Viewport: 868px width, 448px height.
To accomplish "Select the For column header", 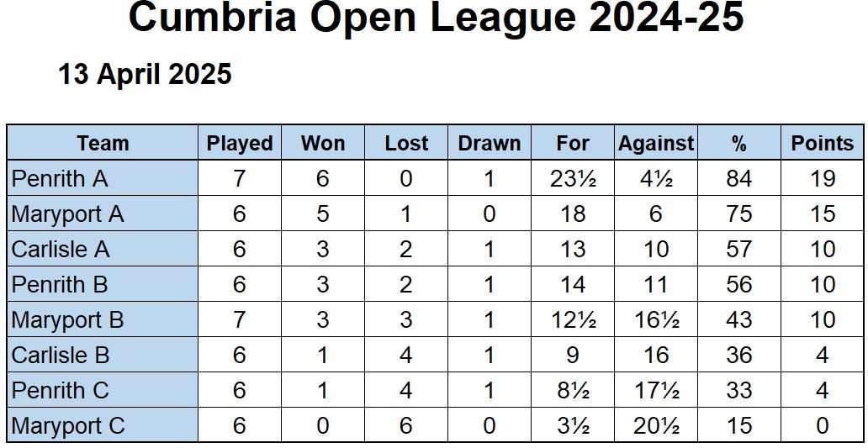I will [573, 143].
